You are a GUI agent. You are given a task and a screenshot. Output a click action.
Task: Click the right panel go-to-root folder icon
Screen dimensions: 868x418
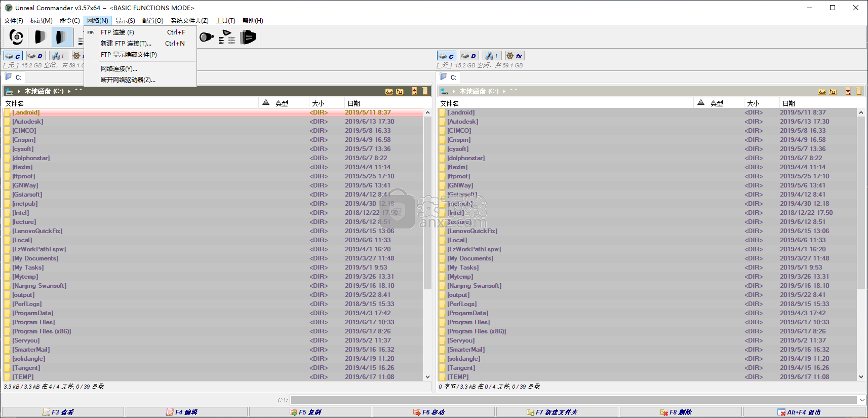822,91
